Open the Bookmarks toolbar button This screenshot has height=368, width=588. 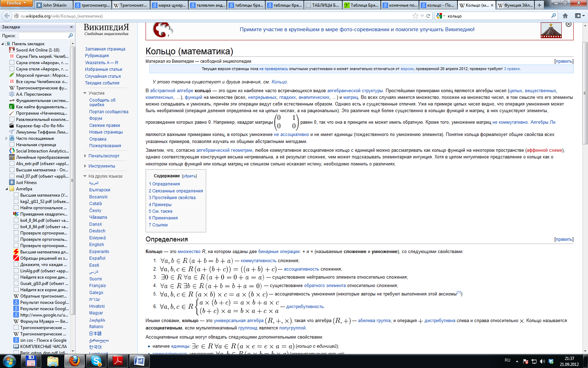[x=580, y=16]
